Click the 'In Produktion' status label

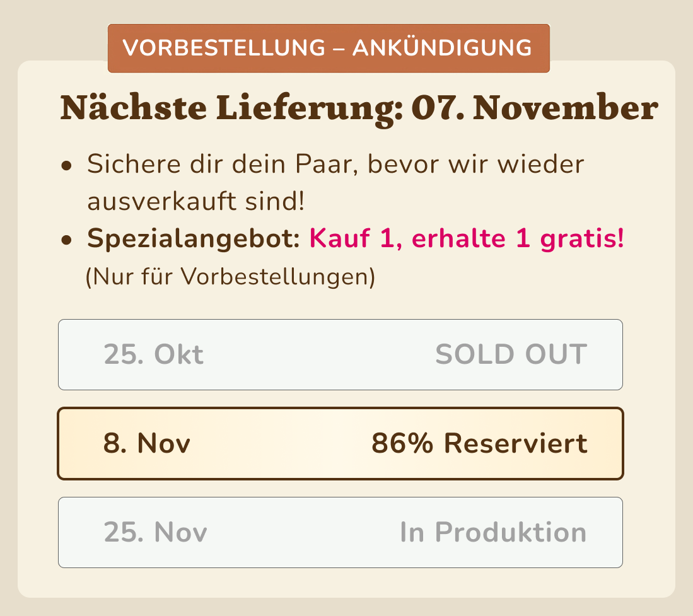coord(493,533)
